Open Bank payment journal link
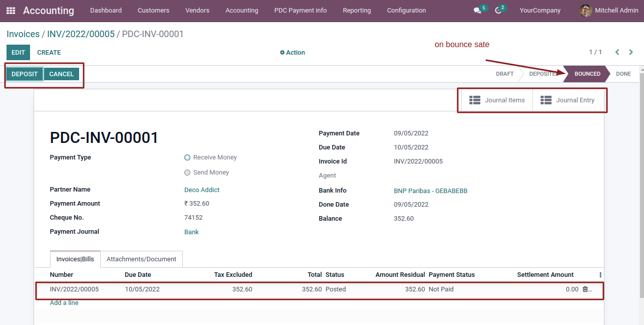The image size is (644, 325). click(191, 232)
